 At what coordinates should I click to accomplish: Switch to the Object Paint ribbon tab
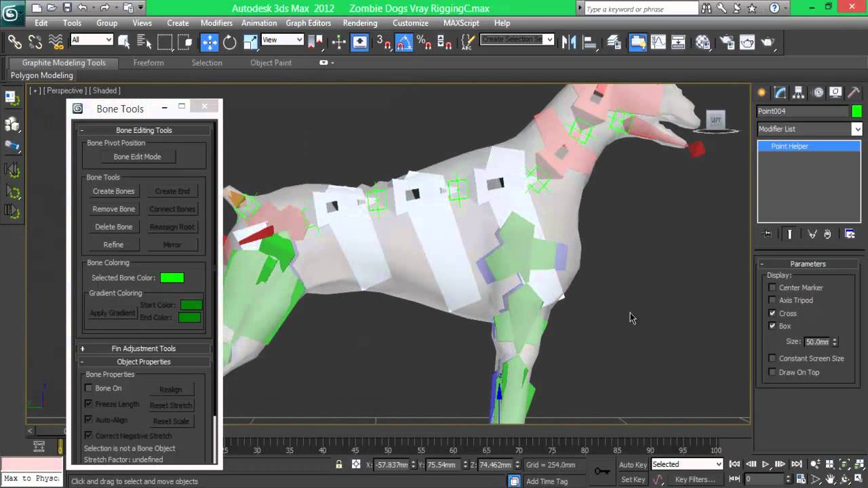[x=271, y=62]
